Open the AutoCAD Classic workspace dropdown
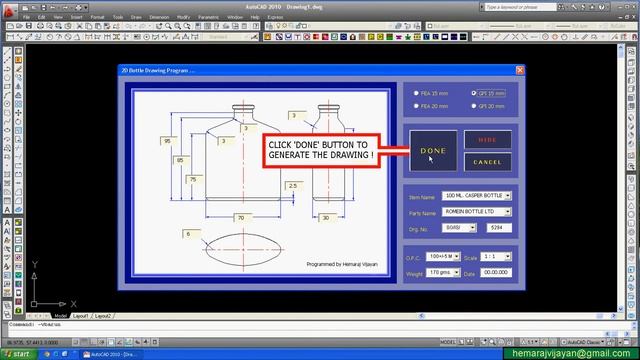This screenshot has height=360, width=640. [x=584, y=342]
